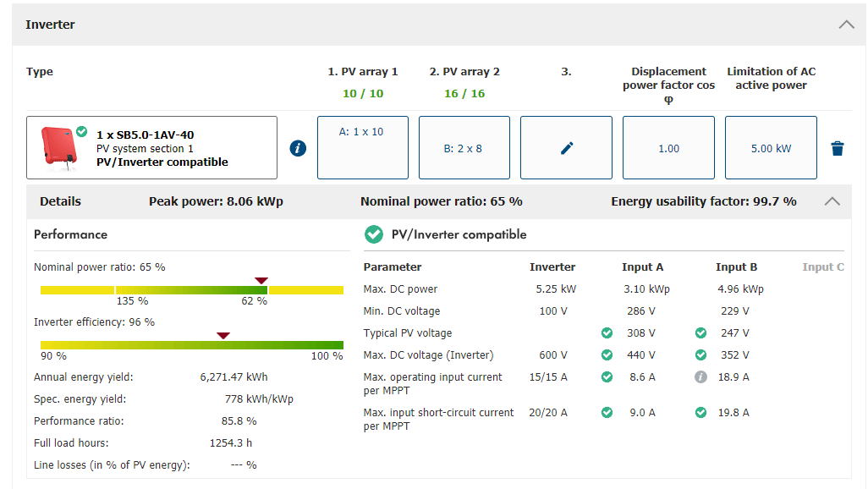
Task: Click the nominal power ratio color bar
Action: (x=191, y=290)
